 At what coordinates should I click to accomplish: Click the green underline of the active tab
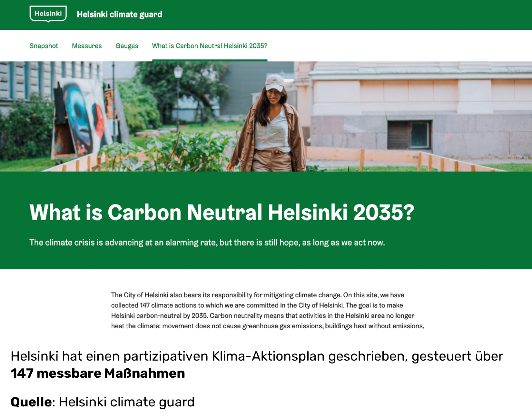[210, 60]
